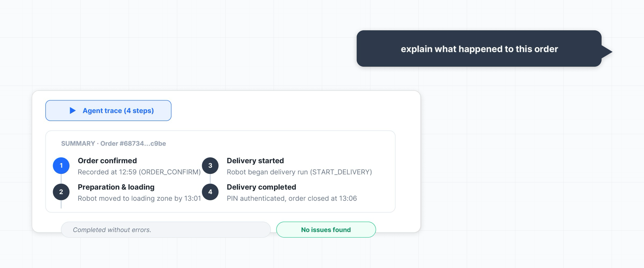Expand the Agent trace (4 steps) panel
The image size is (644, 268).
pyautogui.click(x=108, y=110)
